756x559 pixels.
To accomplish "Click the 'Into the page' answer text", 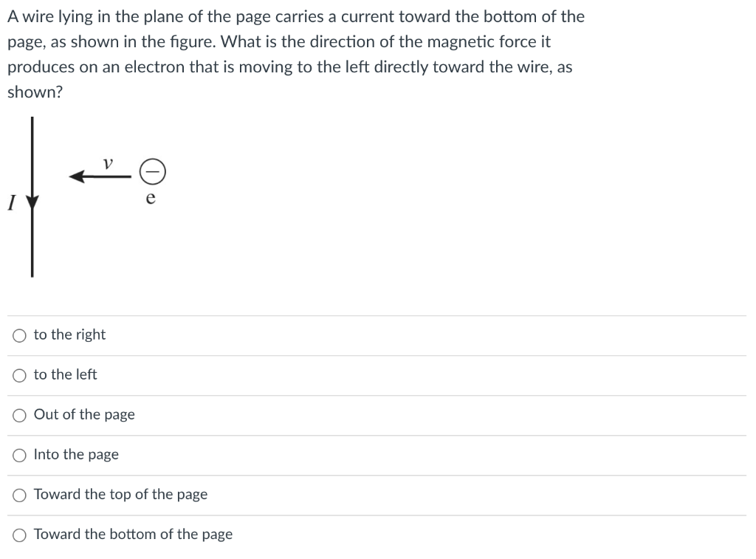I will coord(76,454).
